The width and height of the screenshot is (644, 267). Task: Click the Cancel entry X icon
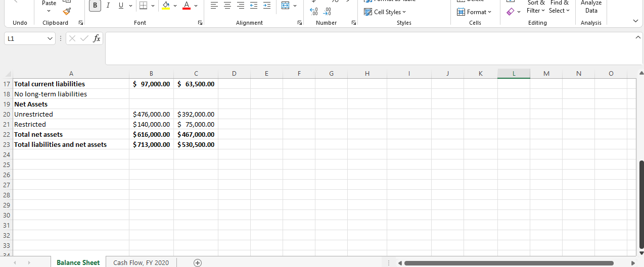pyautogui.click(x=72, y=38)
